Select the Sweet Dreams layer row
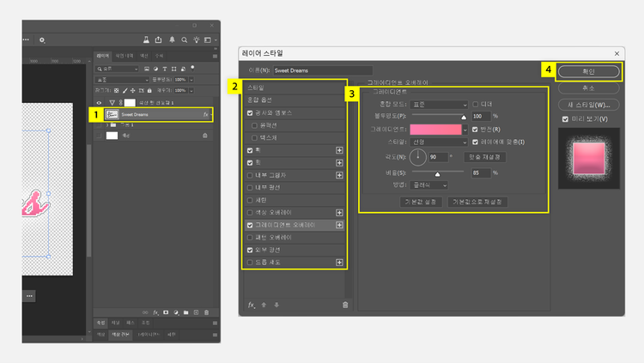644x363 pixels. pos(158,115)
